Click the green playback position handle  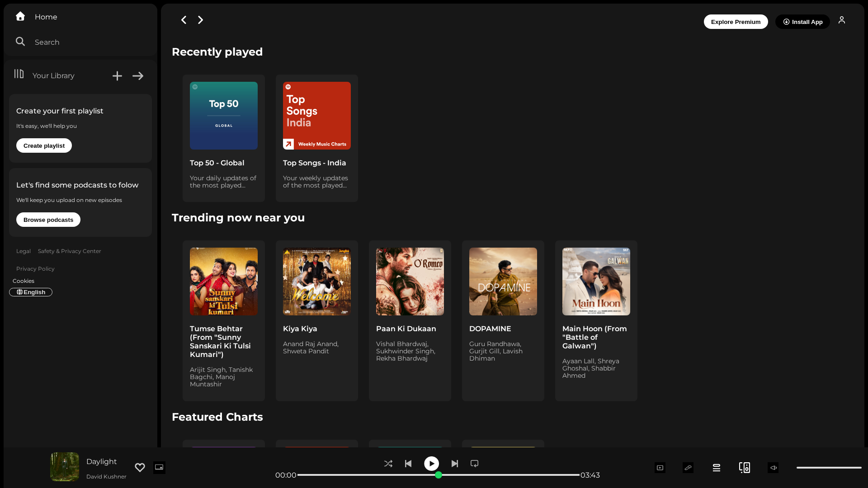click(x=439, y=475)
